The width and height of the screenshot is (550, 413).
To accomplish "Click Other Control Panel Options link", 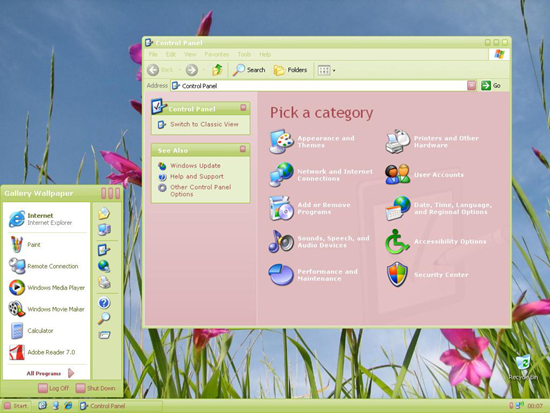I will 200,191.
